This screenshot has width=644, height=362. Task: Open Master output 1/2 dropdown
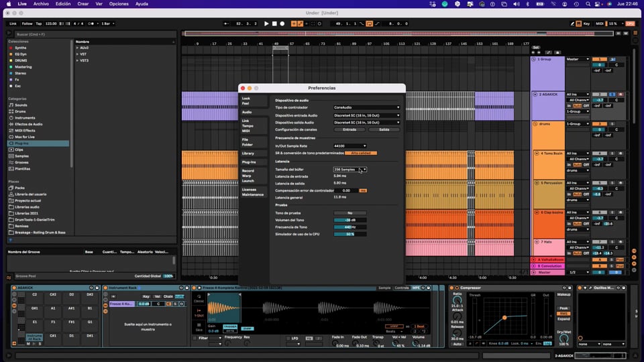578,272
